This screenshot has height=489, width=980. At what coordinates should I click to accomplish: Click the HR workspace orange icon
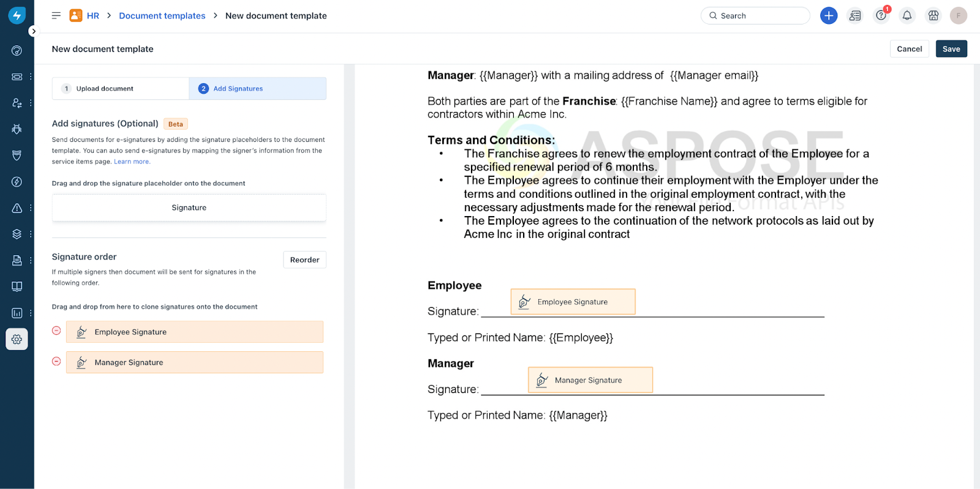(76, 15)
